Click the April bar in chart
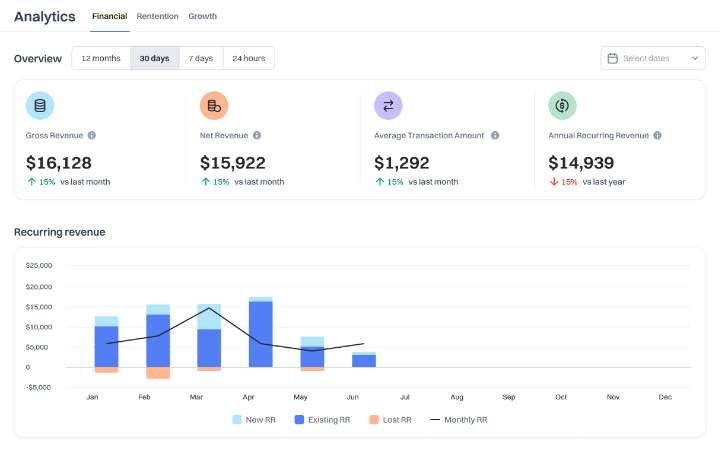Screen dimensions: 720x450 (261, 333)
